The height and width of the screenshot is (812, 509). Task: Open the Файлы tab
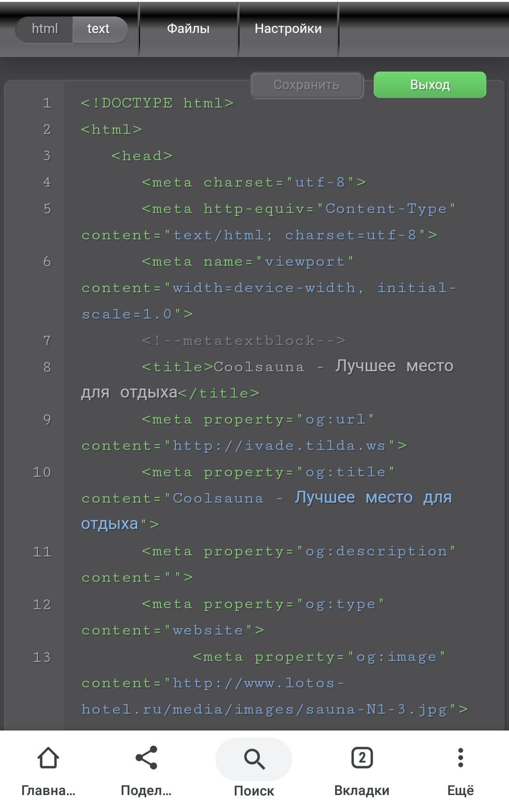188,29
